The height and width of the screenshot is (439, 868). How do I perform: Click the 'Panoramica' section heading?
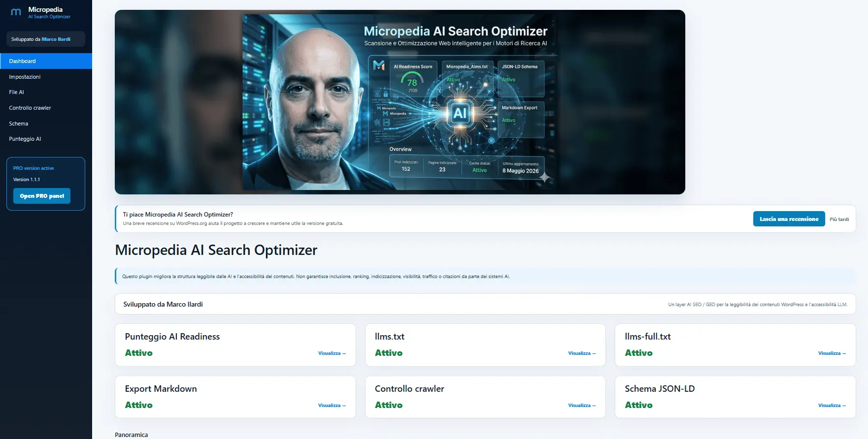(x=132, y=435)
